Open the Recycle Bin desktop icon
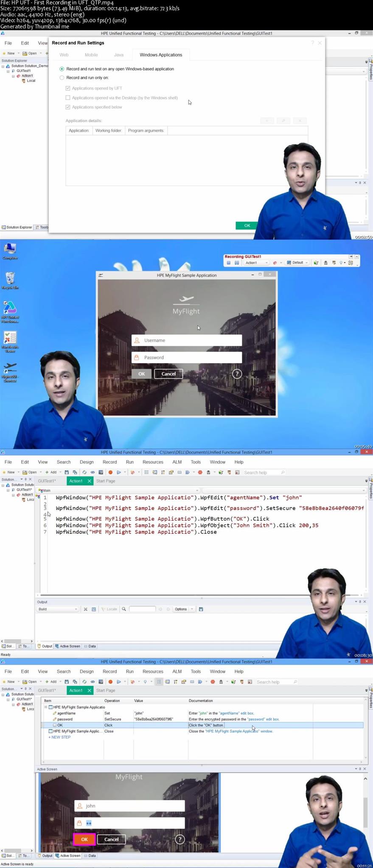The image size is (373, 868). [10, 281]
